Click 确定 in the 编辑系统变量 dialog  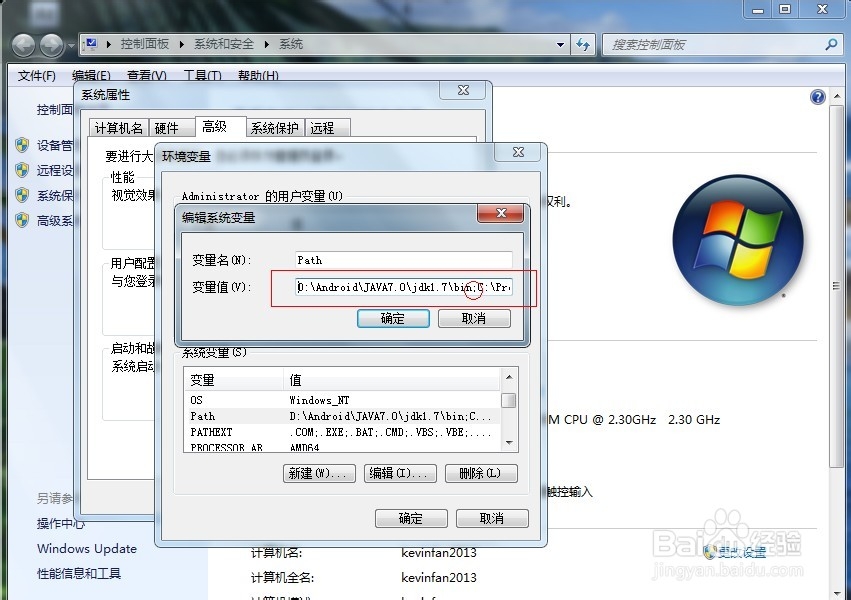coord(393,318)
